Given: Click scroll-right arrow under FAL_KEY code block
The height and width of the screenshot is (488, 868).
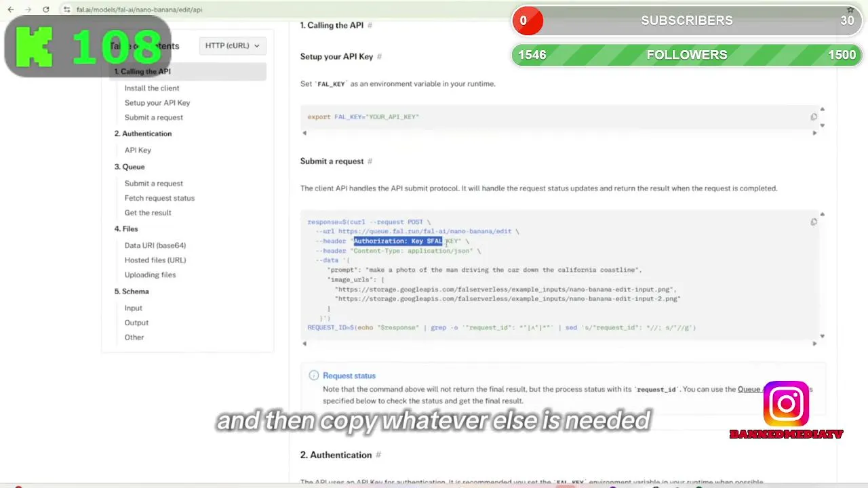Looking at the screenshot, I should coord(814,133).
